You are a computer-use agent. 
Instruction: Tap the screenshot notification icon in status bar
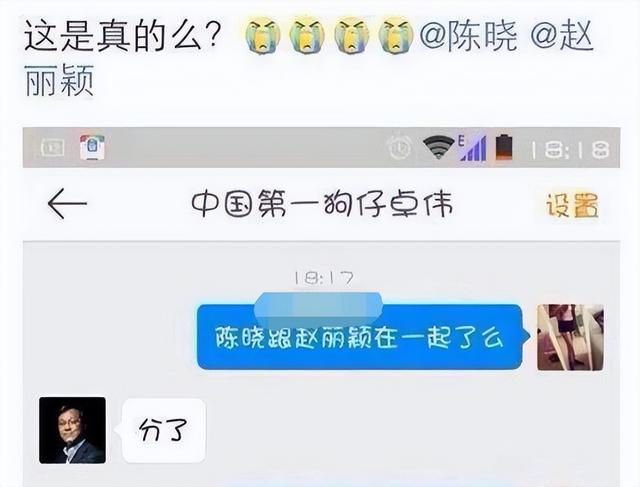coord(53,147)
